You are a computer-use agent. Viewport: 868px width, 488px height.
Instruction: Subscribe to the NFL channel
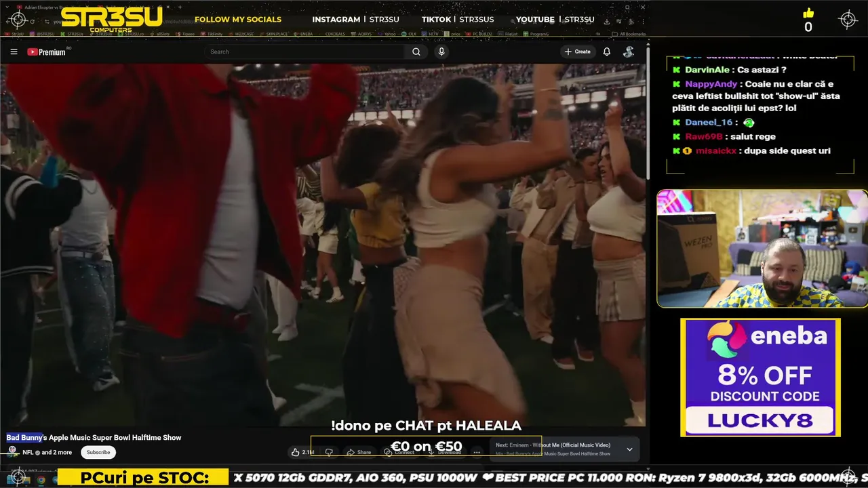(x=98, y=452)
